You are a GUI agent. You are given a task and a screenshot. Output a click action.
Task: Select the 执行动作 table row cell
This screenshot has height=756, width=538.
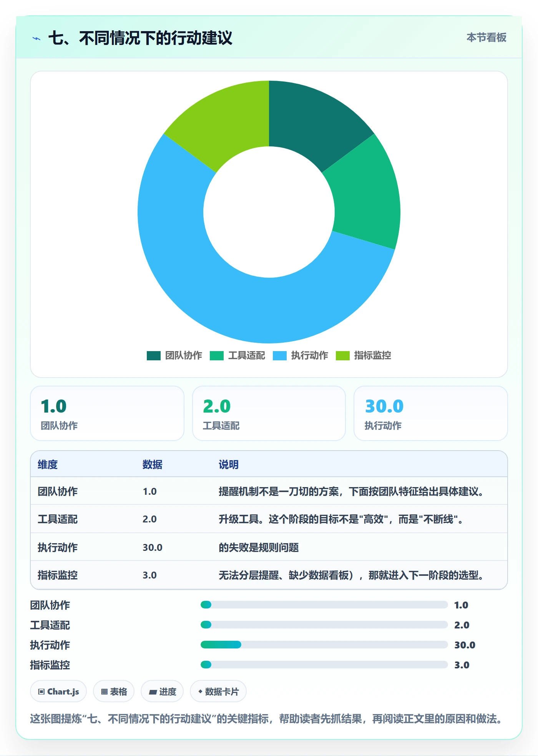pos(58,547)
